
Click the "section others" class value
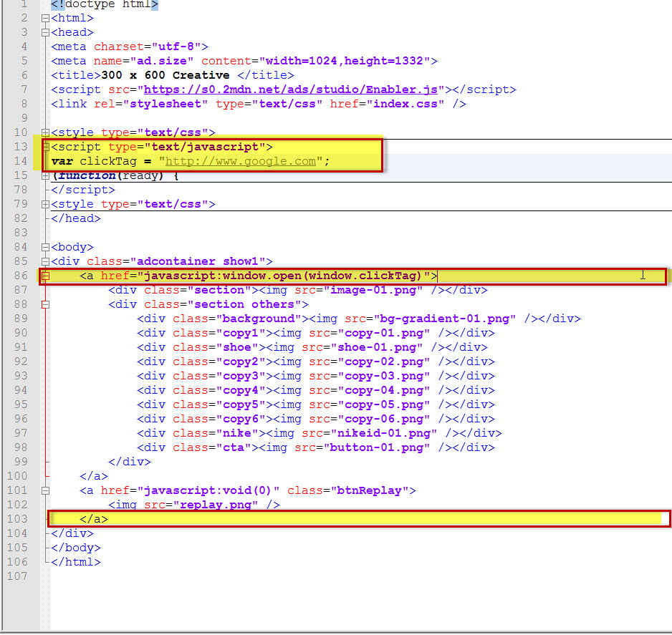244,304
